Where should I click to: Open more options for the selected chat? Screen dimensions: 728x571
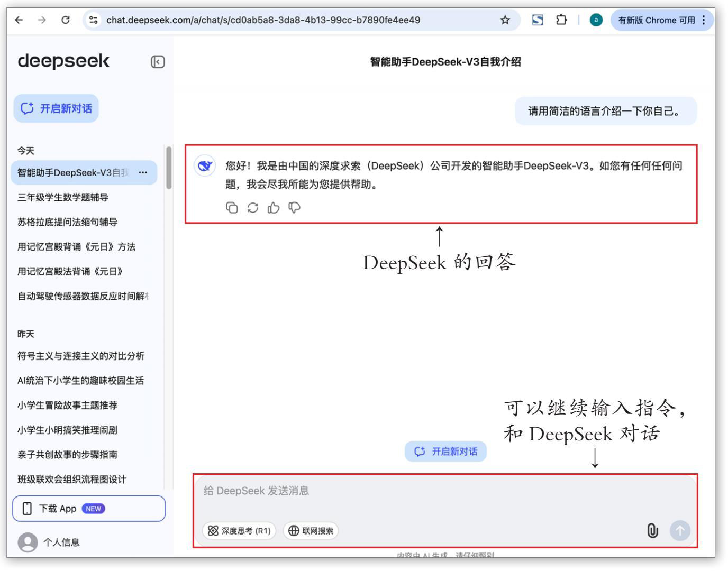tap(143, 173)
